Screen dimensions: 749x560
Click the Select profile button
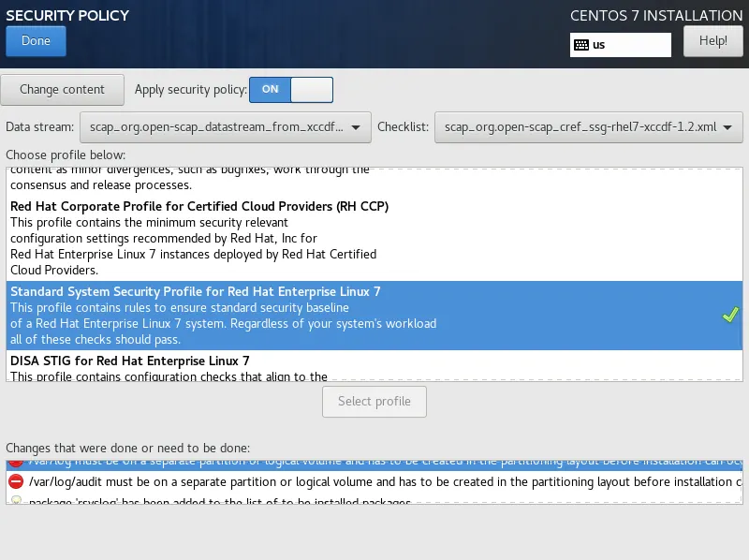[x=374, y=402]
